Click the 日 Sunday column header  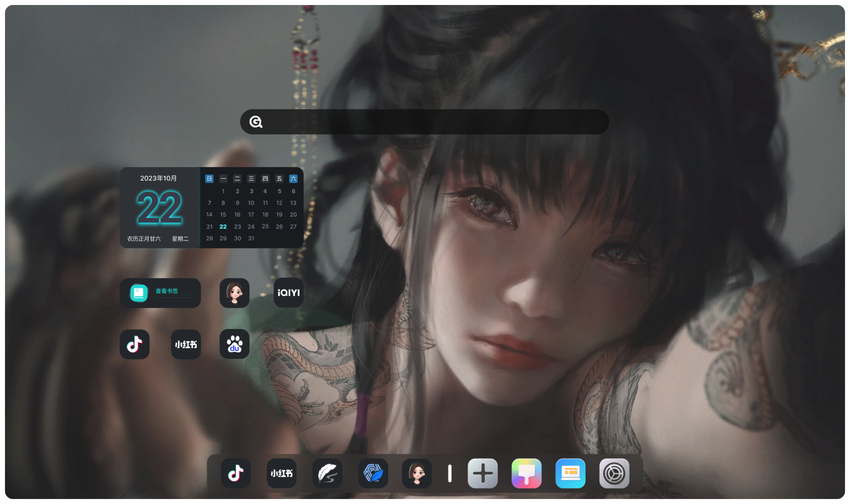209,179
